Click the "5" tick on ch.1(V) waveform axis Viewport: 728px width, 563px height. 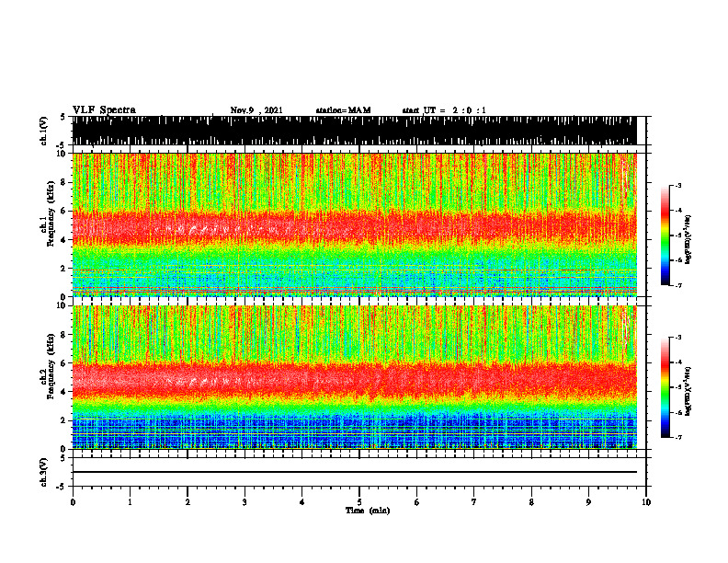(63, 117)
